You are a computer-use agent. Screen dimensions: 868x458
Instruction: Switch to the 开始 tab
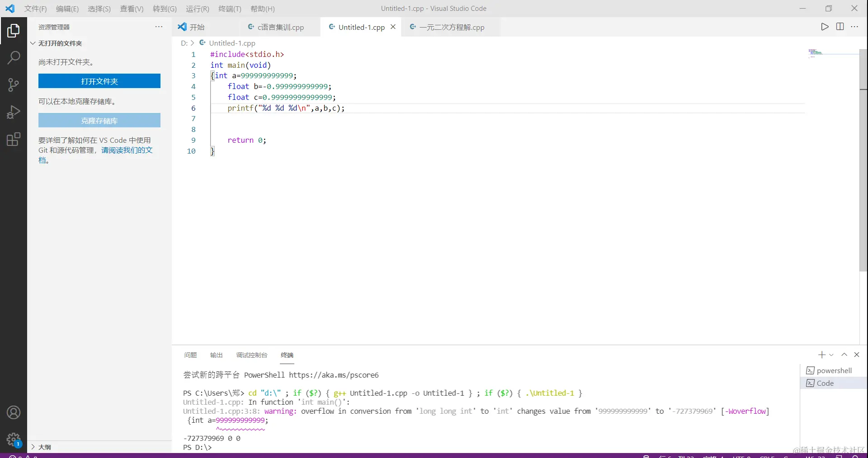(x=205, y=27)
